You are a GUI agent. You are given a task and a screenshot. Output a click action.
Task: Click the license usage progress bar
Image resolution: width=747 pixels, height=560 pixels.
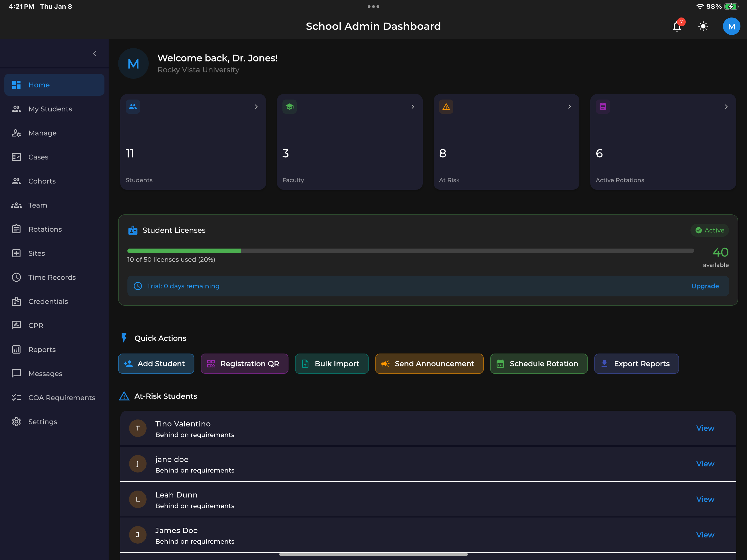(411, 251)
